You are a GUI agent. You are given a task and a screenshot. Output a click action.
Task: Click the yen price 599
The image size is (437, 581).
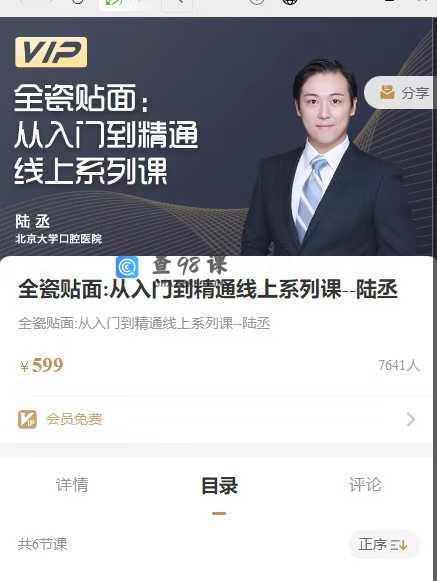tap(42, 365)
